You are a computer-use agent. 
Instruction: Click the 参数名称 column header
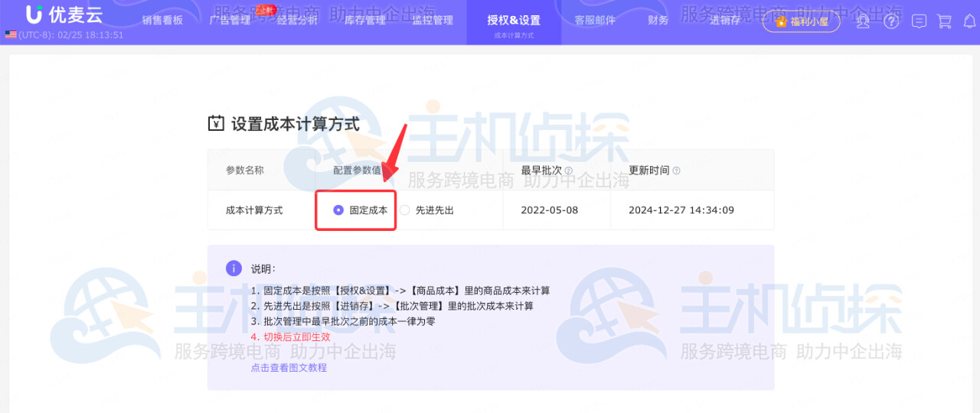245,171
